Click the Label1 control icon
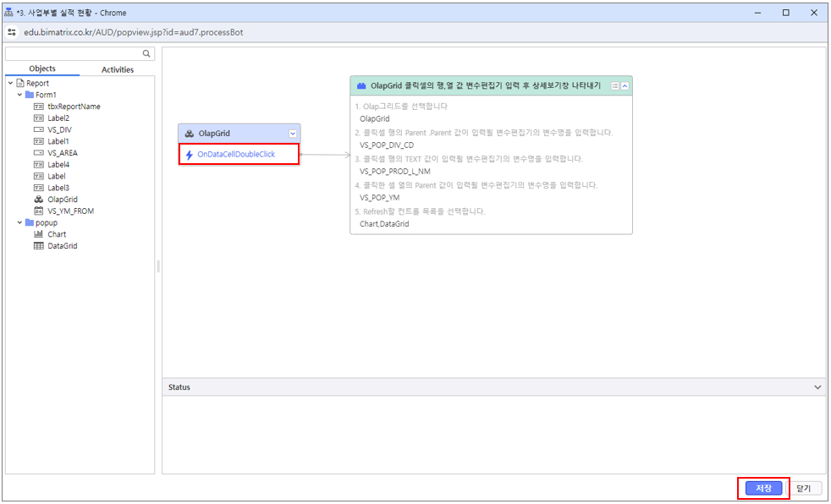The height and width of the screenshot is (504, 831). [38, 141]
